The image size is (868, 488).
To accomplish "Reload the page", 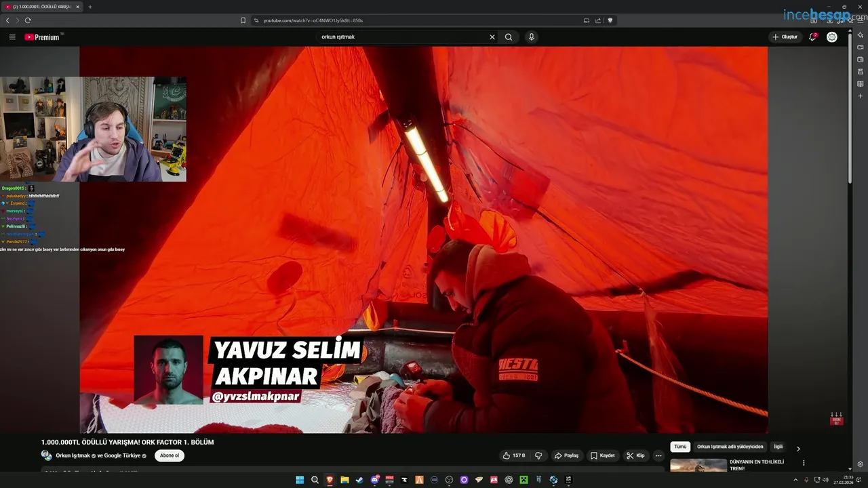I will tap(28, 20).
